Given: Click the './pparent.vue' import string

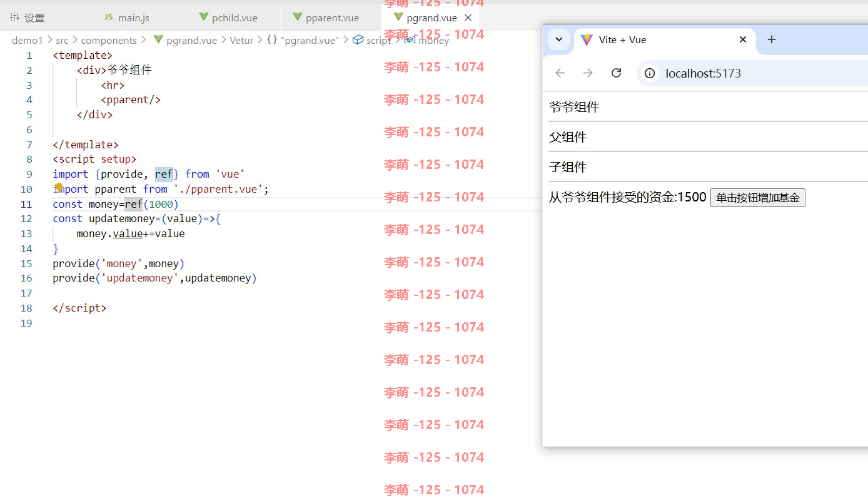Looking at the screenshot, I should click(218, 189).
